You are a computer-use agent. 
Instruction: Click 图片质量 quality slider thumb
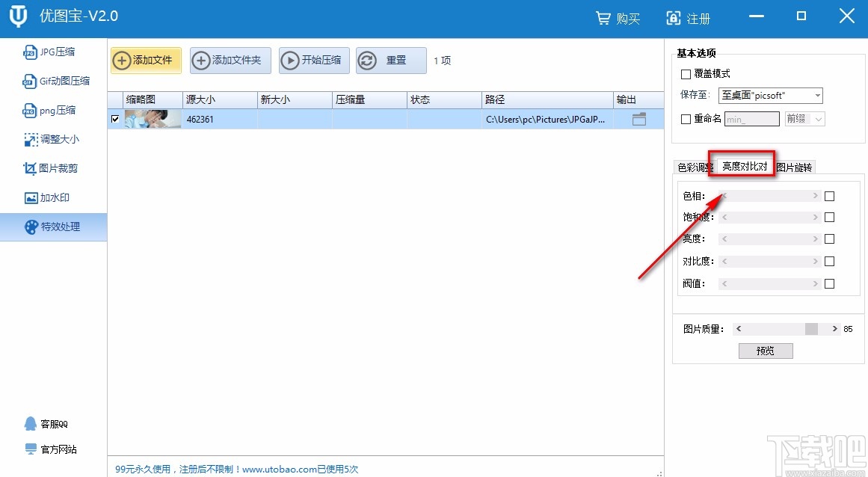click(x=811, y=329)
